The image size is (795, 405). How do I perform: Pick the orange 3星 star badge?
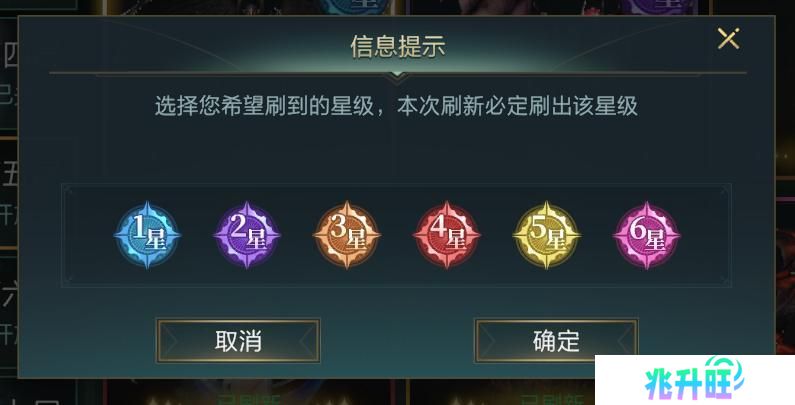point(347,235)
